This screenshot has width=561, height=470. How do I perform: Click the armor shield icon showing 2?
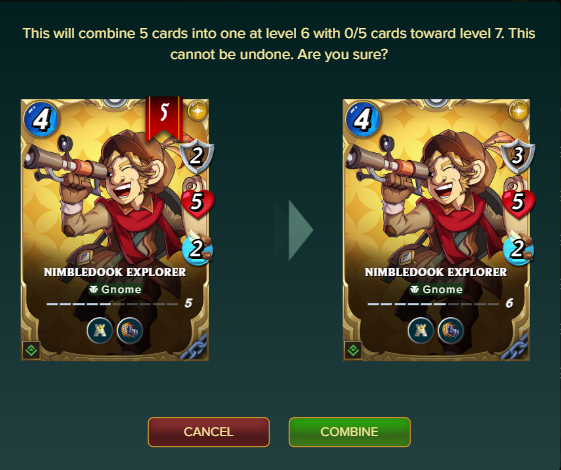click(x=196, y=156)
